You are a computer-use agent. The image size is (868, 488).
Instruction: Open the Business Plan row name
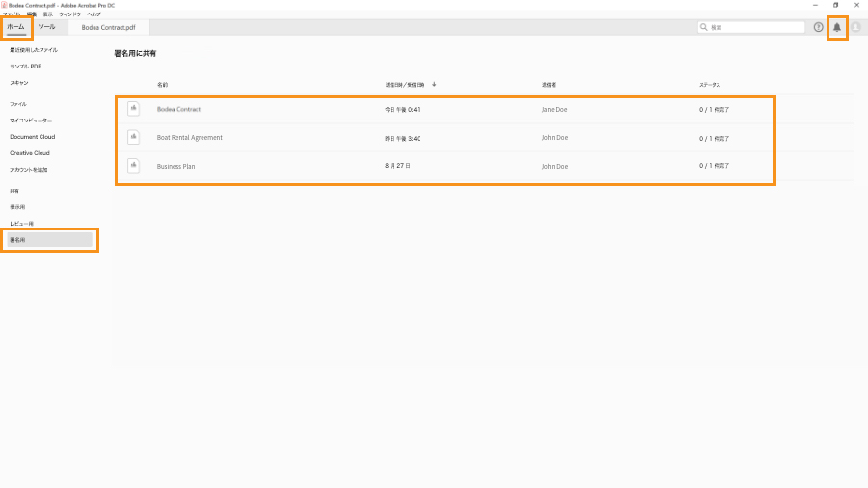pyautogui.click(x=176, y=166)
